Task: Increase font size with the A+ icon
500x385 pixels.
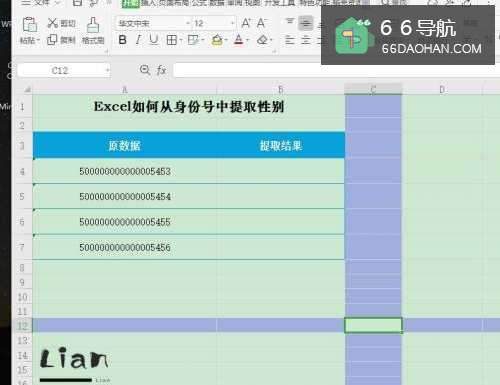Action: (x=246, y=23)
